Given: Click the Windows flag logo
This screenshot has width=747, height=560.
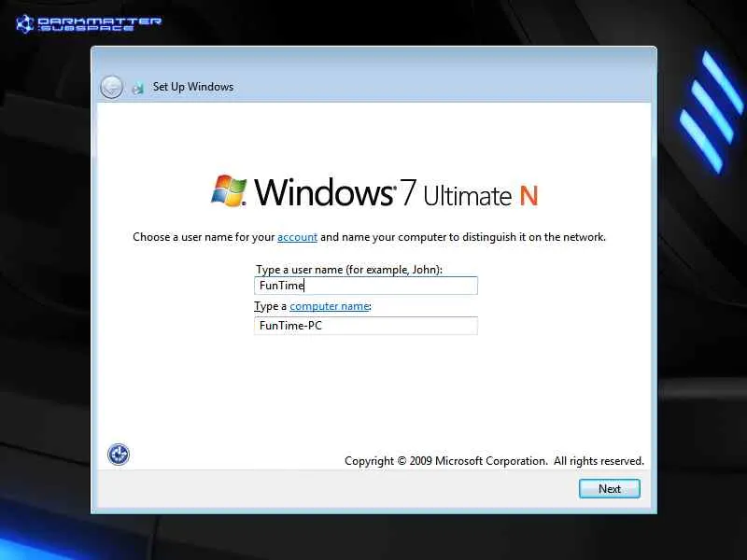Looking at the screenshot, I should (x=229, y=191).
